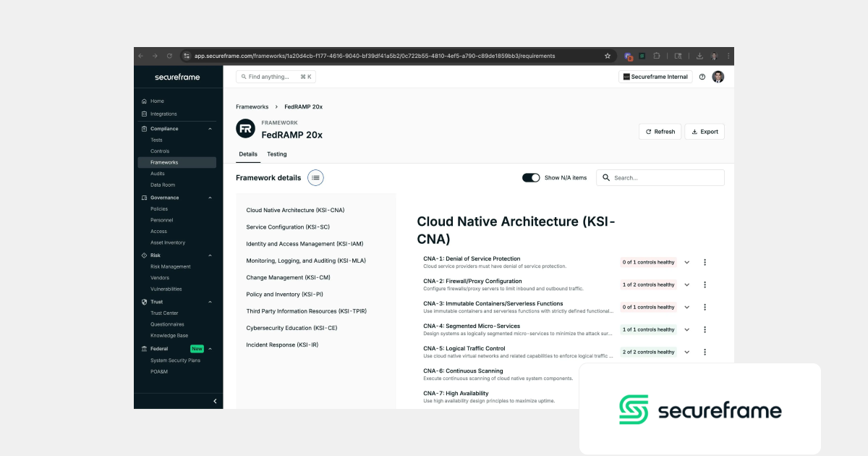
Task: Expand CNA-3 Immutable Containers chevron
Action: click(x=687, y=308)
